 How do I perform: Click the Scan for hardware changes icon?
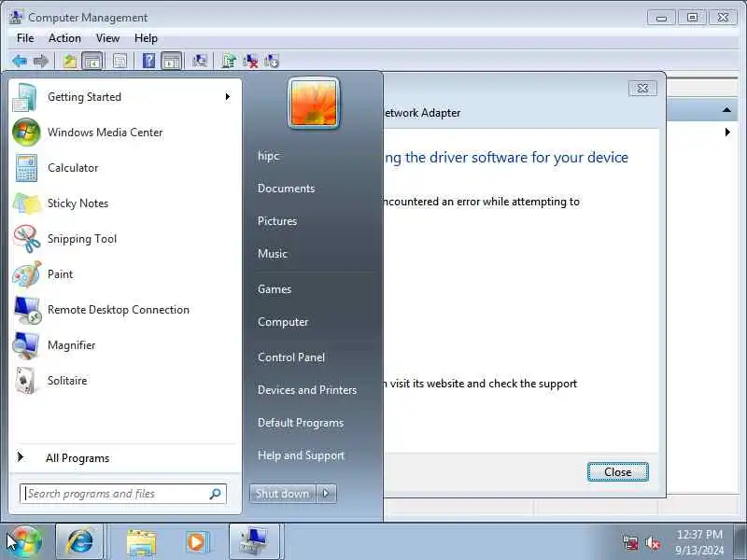pyautogui.click(x=200, y=61)
